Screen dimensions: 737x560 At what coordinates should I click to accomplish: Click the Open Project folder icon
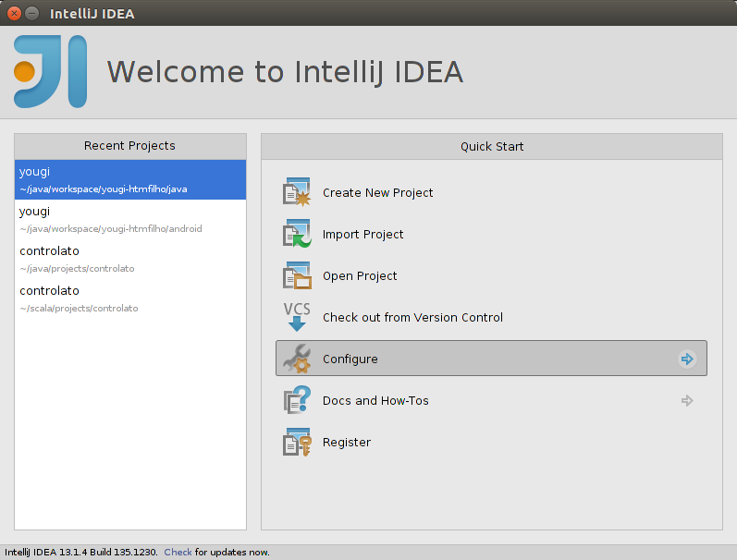(x=297, y=275)
